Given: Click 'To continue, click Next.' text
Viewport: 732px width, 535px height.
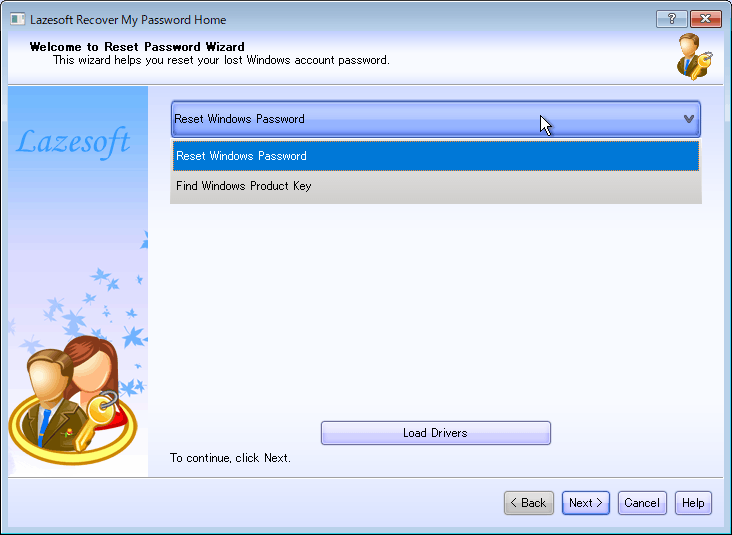Looking at the screenshot, I should pyautogui.click(x=230, y=458).
